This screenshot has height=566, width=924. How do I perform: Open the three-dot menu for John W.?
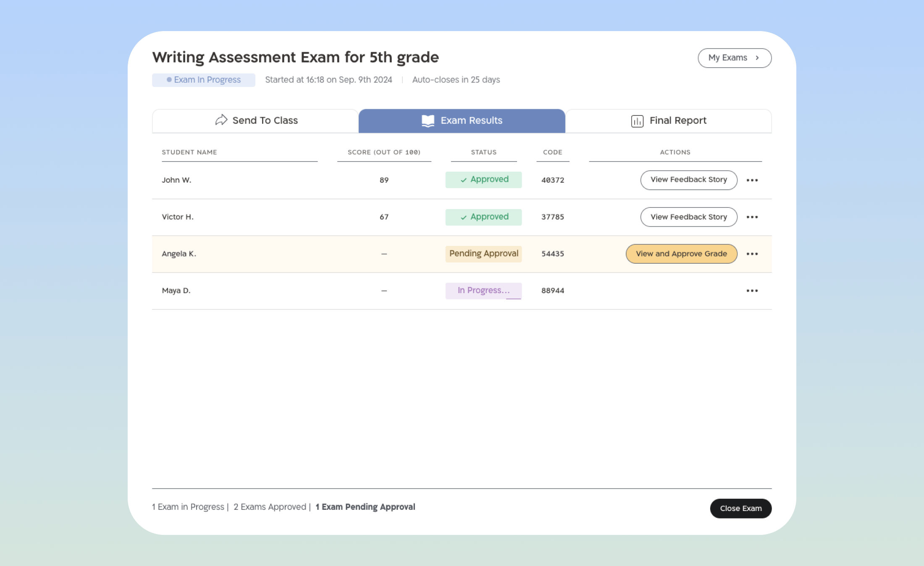[x=752, y=180]
